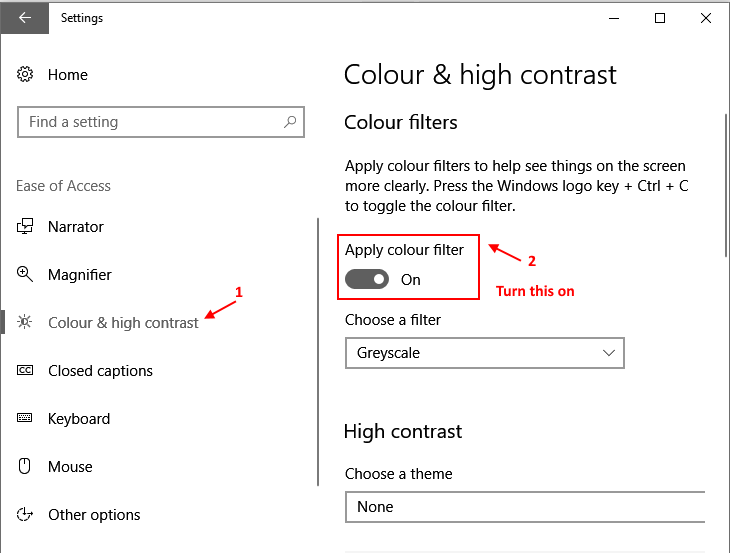Click the vertical scrollbar on right edge

click(726, 185)
